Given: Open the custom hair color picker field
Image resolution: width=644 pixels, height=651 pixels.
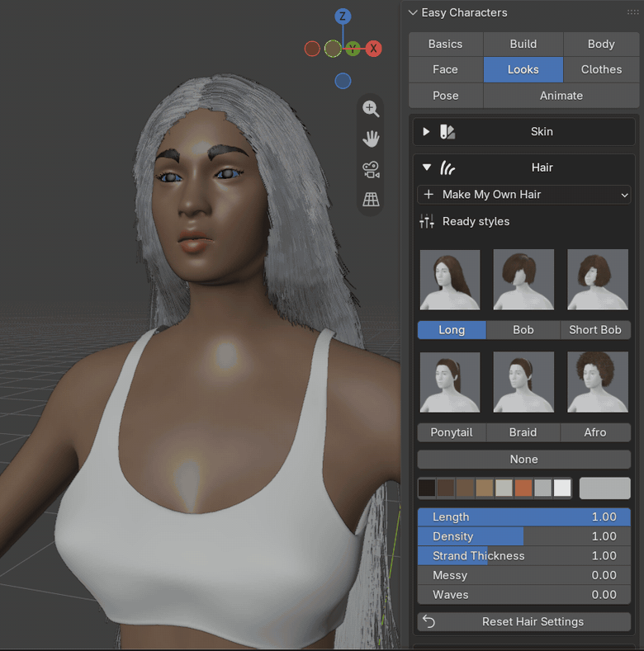Looking at the screenshot, I should (x=605, y=488).
